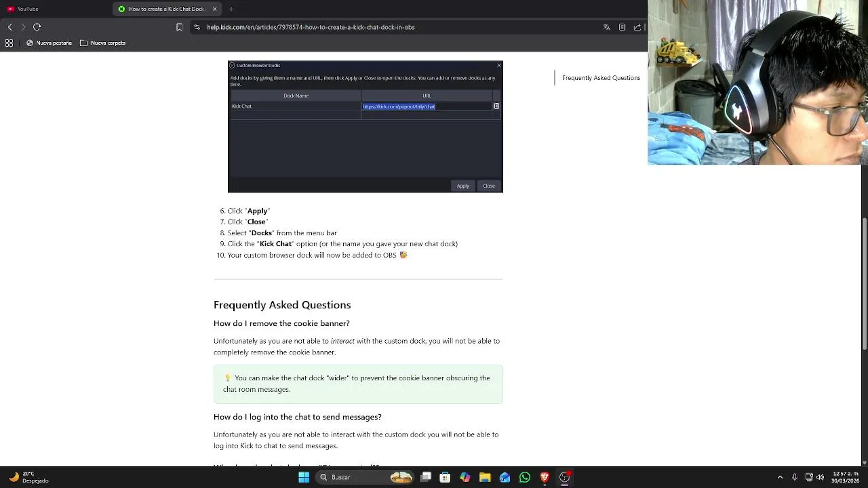Image resolution: width=868 pixels, height=488 pixels.
Task: Open volume control in the system tray
Action: point(820,477)
